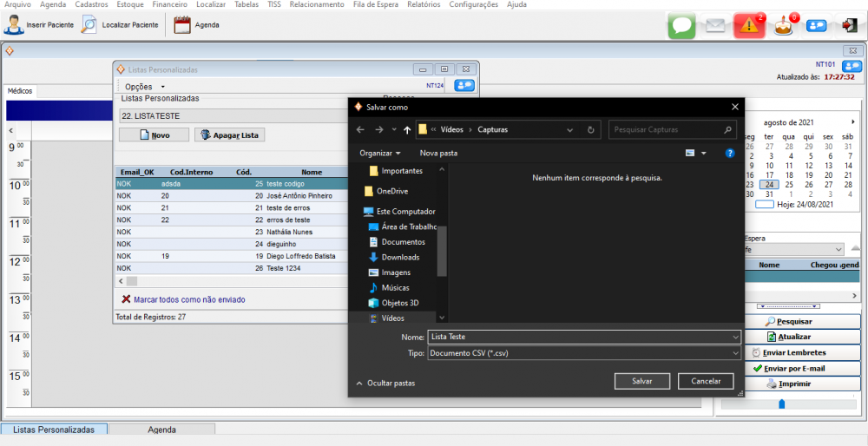Screen dimensions: 868x446
Task: Click the envelope mail icon
Action: [714, 26]
